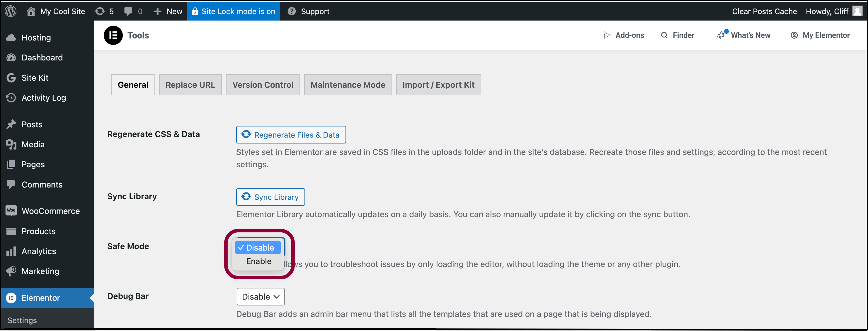Click Regenerate Files & Data button
Screen dimensions: 868x331
tap(291, 134)
